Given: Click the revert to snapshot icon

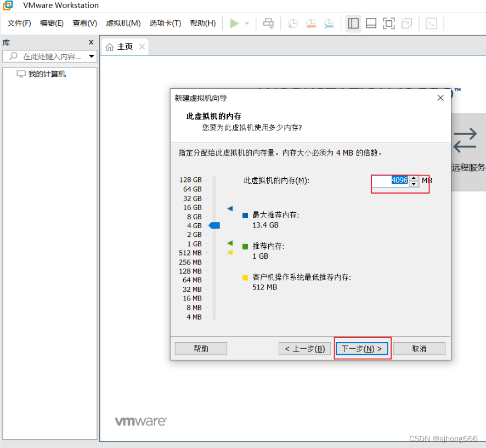Looking at the screenshot, I should coord(311,24).
